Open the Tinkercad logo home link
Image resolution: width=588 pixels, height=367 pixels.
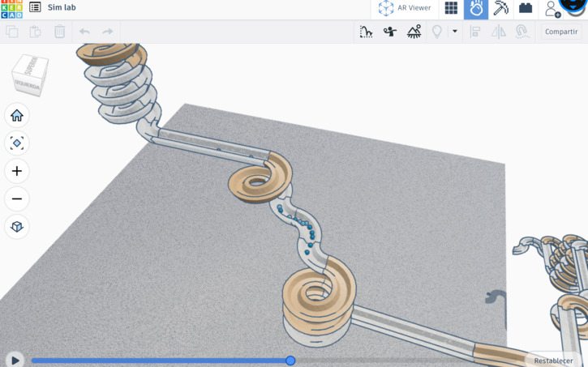(x=11, y=9)
